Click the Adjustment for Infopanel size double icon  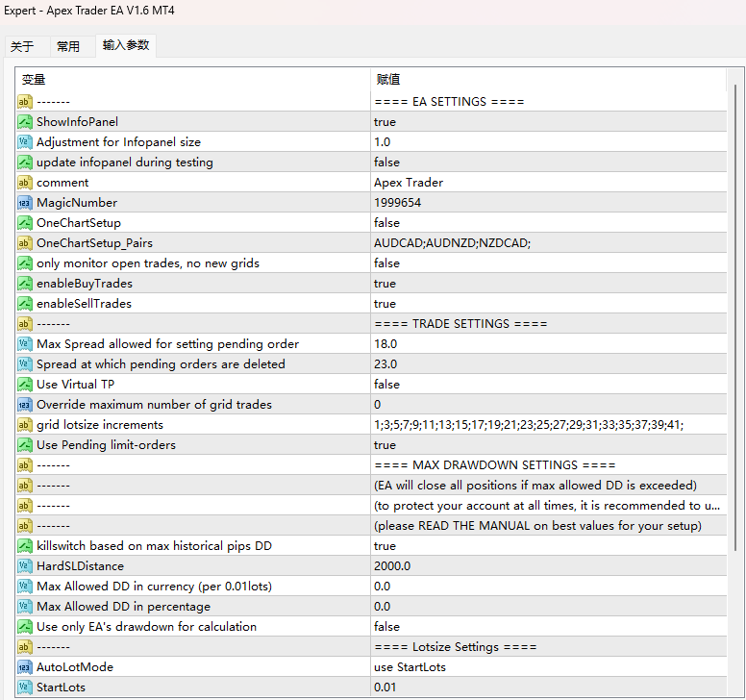25,141
